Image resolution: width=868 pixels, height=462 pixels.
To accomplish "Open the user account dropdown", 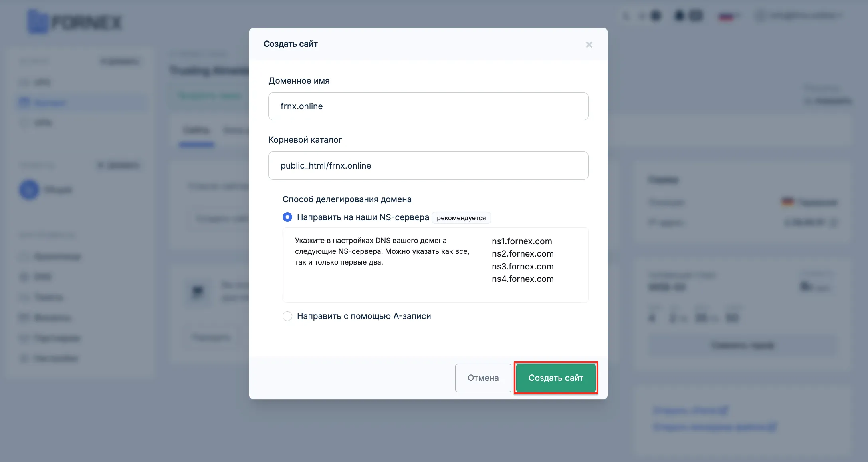I will click(x=799, y=16).
